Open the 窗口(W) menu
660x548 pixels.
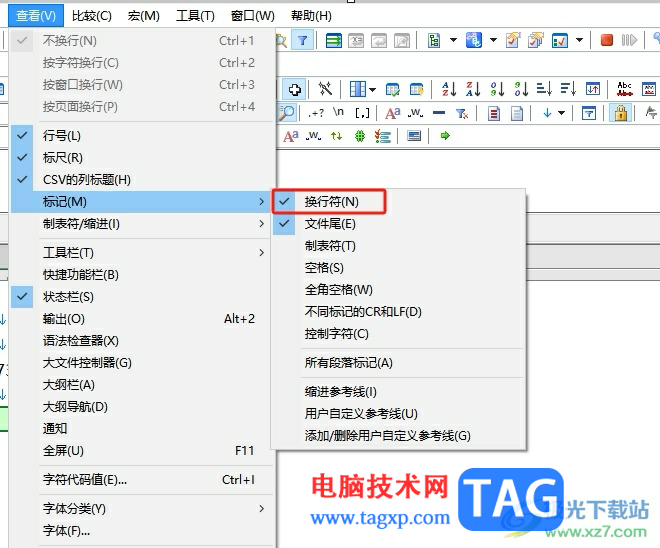point(253,16)
